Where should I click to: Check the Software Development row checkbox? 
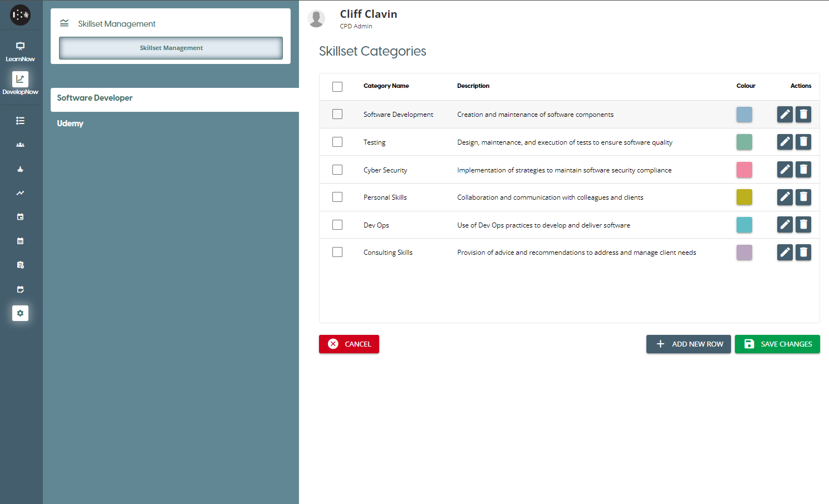click(x=337, y=114)
